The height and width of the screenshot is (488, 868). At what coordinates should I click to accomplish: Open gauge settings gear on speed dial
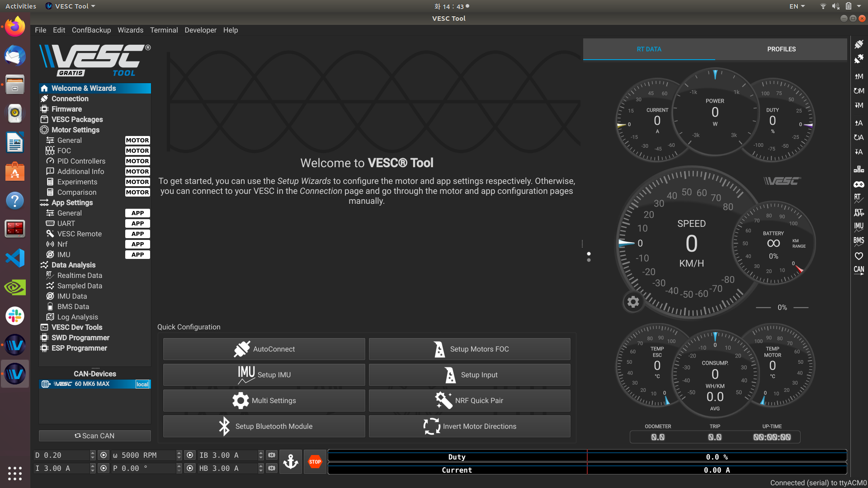click(633, 302)
